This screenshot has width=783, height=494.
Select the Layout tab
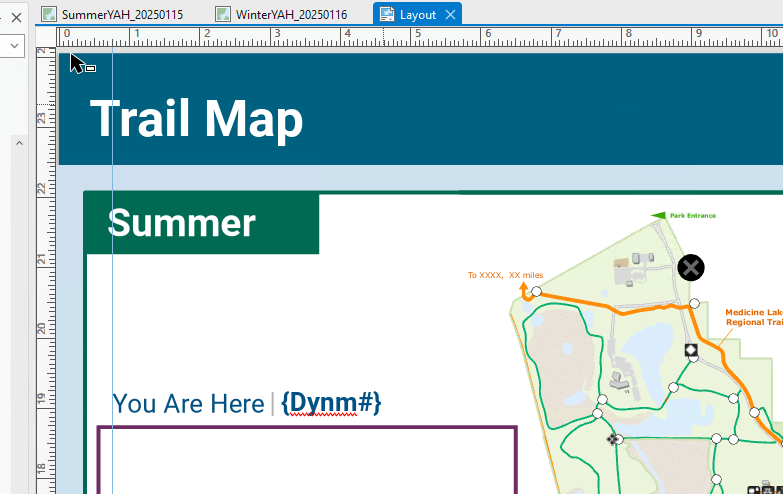(417, 14)
